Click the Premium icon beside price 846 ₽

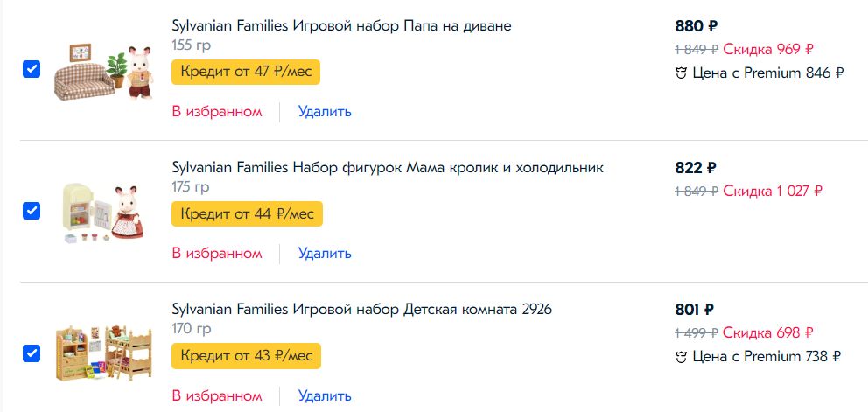click(x=682, y=73)
